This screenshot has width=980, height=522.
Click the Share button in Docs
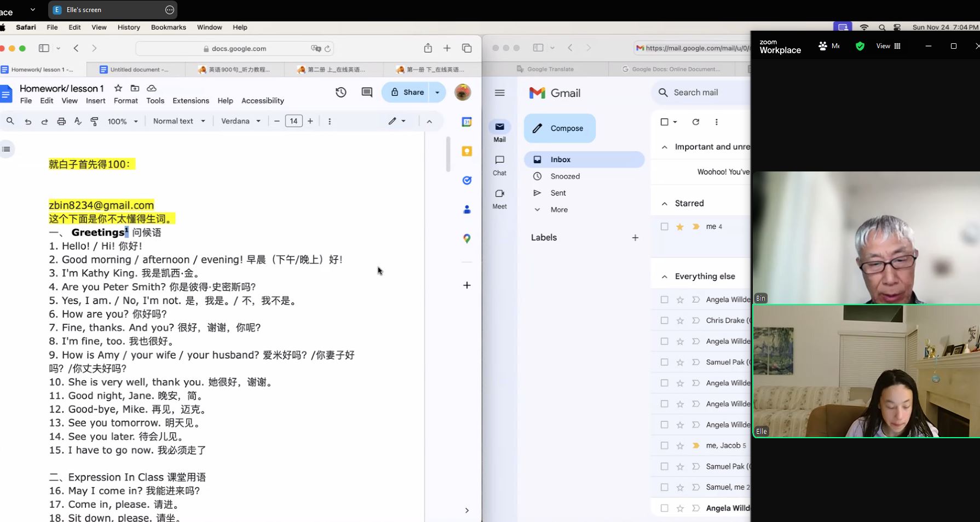(407, 93)
